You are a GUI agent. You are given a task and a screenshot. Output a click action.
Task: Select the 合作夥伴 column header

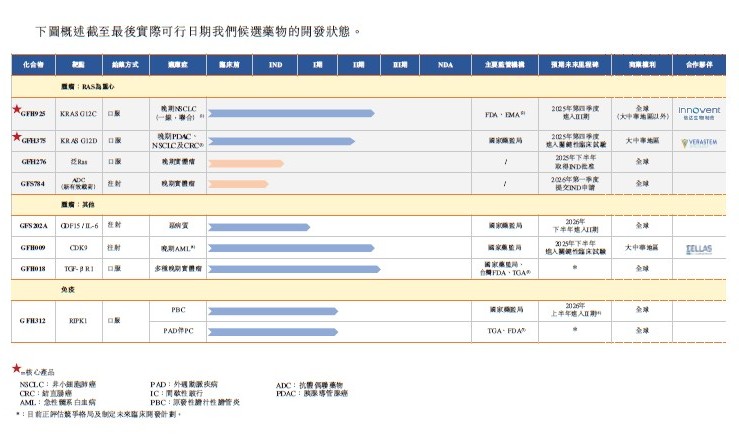[x=699, y=65]
